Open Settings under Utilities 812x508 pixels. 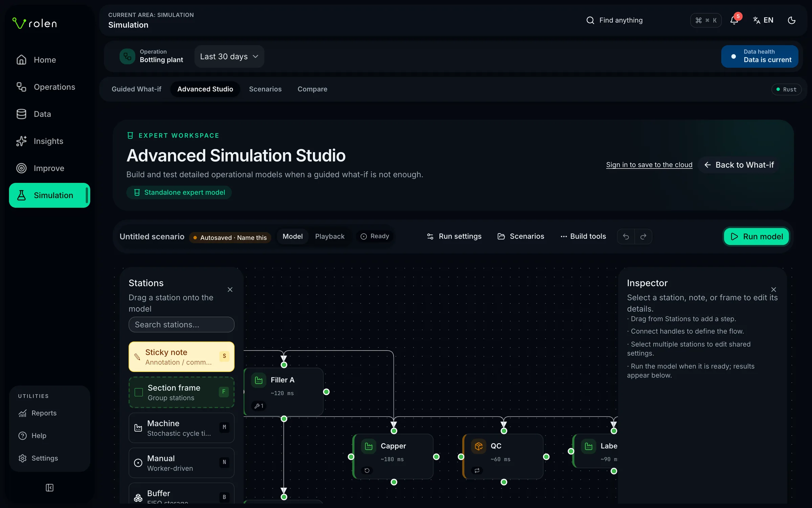49,458
